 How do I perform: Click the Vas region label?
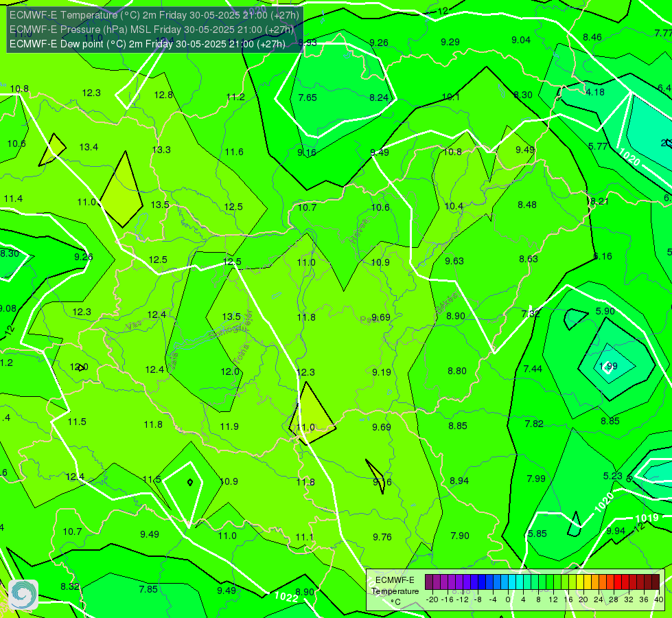point(134,325)
